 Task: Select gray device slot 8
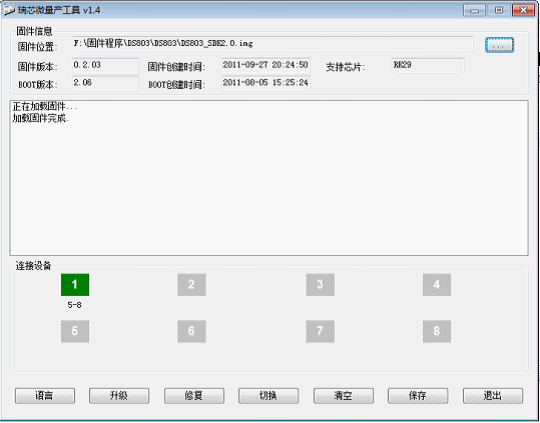tap(437, 331)
